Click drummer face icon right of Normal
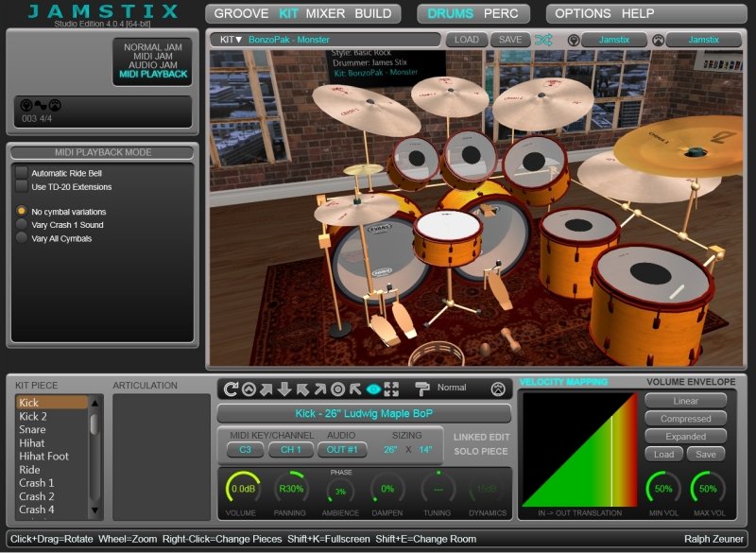The width and height of the screenshot is (756, 553). pos(498,389)
